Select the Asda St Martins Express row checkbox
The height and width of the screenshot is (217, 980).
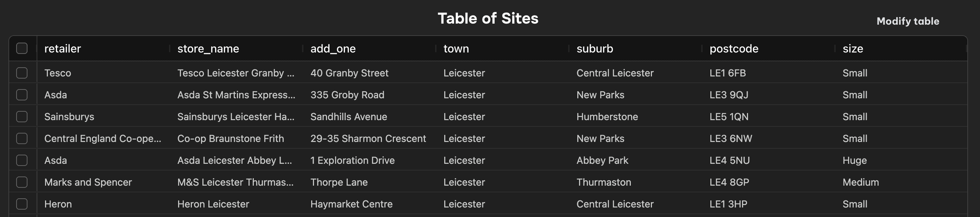tap(22, 95)
